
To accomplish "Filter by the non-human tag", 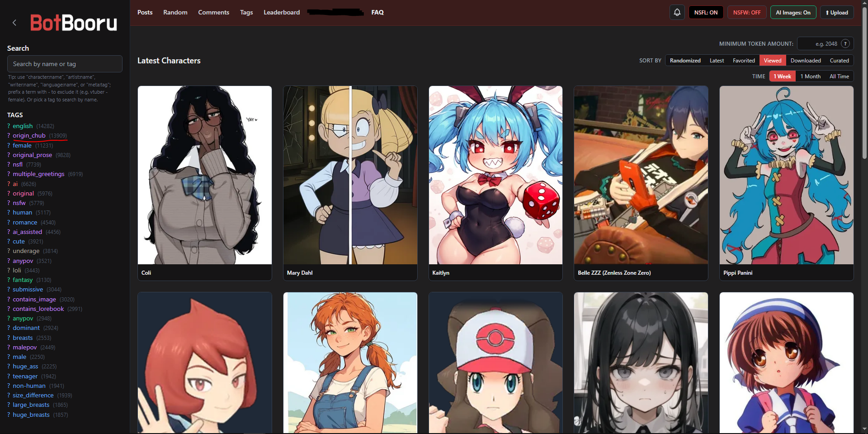I will pyautogui.click(x=29, y=386).
